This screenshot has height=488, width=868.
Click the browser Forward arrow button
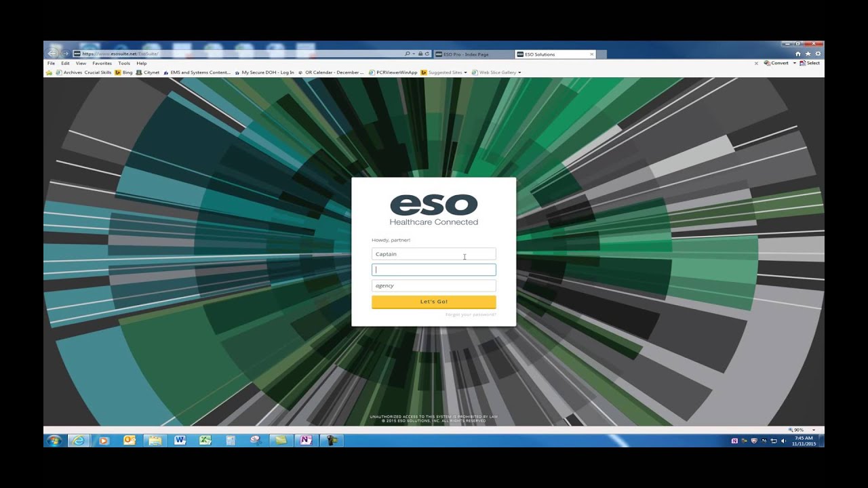pyautogui.click(x=66, y=54)
